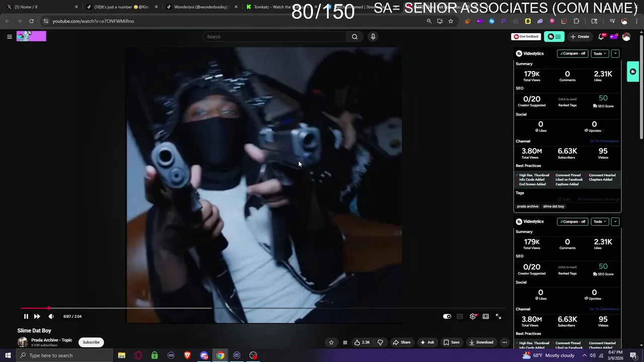
Task: Open the YouTube account avatar menu
Action: pos(626,37)
